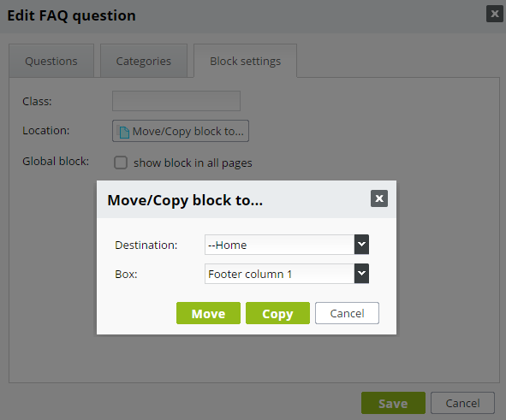This screenshot has width=506, height=420.
Task: Click the Class input field
Action: (x=176, y=101)
